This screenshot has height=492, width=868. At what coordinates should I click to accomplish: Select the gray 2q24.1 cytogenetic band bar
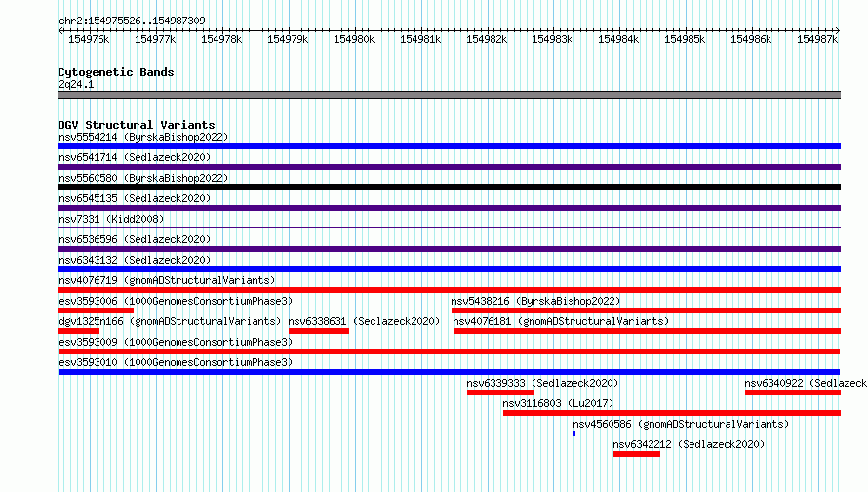pos(449,95)
